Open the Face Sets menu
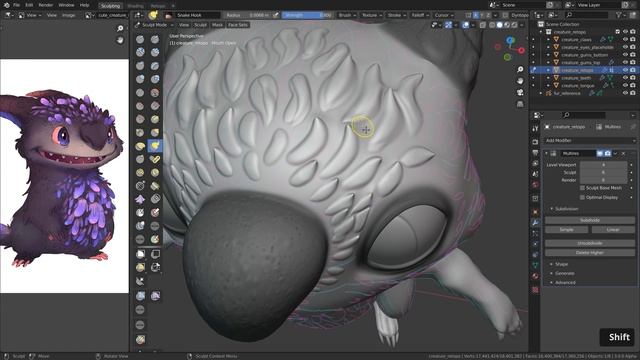 [238, 25]
